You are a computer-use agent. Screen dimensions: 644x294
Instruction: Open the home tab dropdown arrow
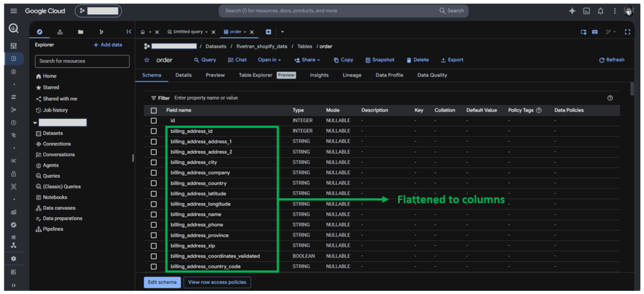(x=150, y=32)
